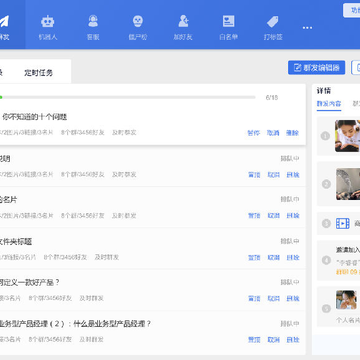Image resolution: width=360 pixels, height=360 pixels.
Task: Open the 个人名片 avatar thumbnail in item 5
Action: (346, 300)
